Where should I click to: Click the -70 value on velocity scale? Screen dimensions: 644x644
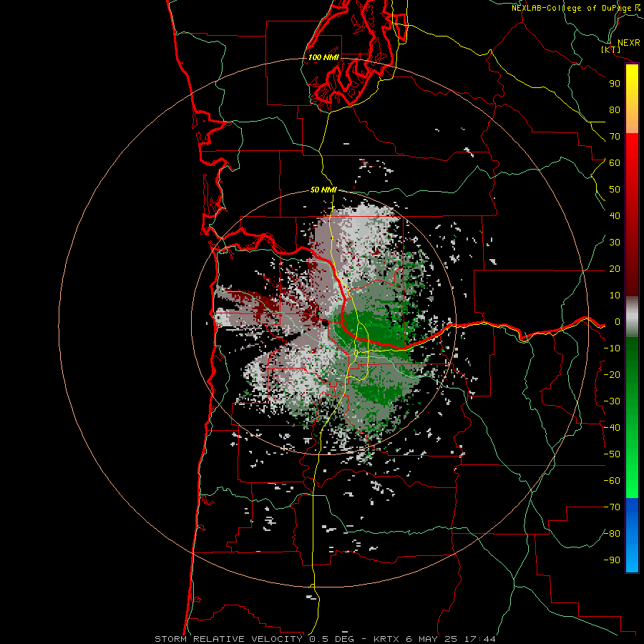point(612,507)
